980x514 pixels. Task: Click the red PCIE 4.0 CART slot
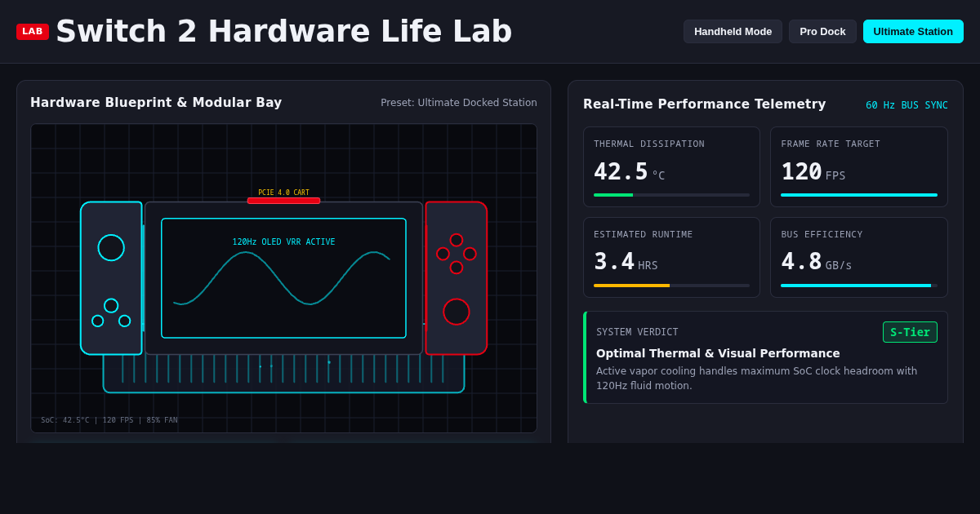(x=283, y=200)
